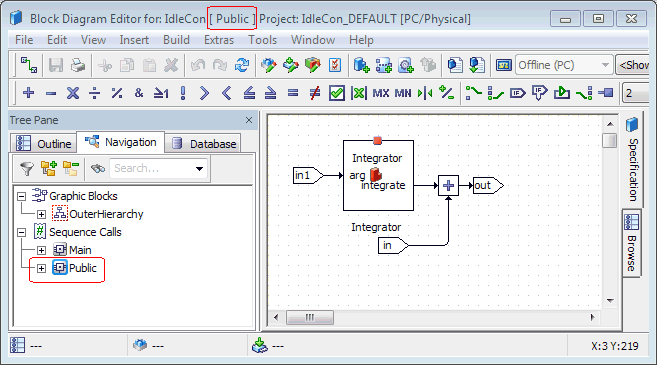
Task: Click the MN minimum operator icon
Action: 403,93
